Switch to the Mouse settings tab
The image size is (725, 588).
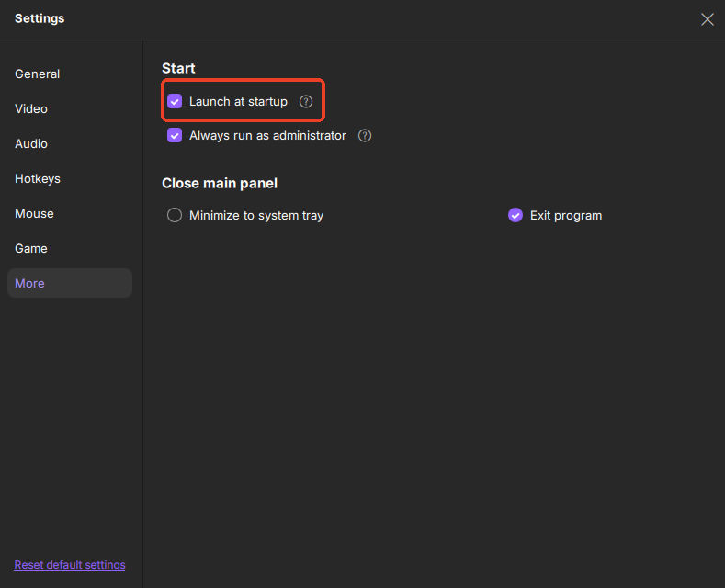[x=35, y=214]
